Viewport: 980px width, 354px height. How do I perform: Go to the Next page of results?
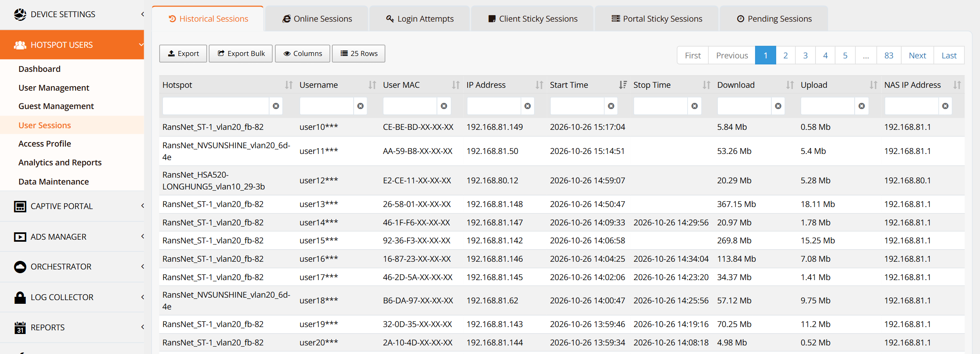coord(918,56)
